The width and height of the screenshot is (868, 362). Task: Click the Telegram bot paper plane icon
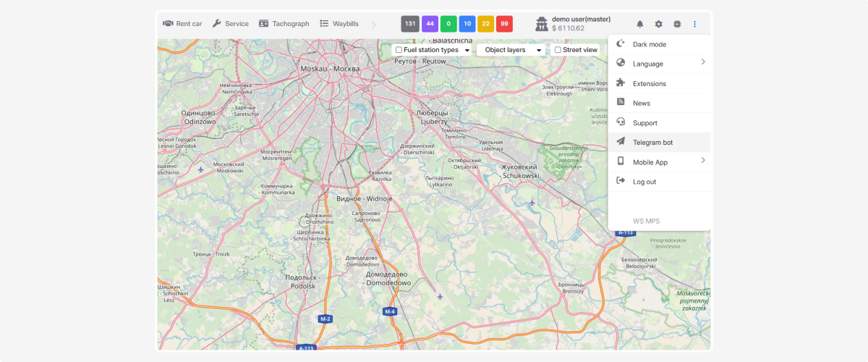click(621, 142)
